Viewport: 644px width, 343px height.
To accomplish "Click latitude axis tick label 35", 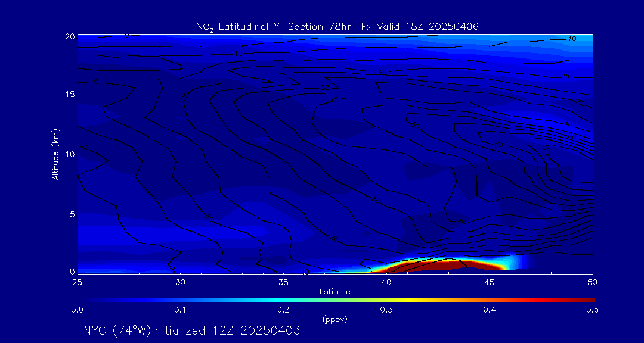I will [283, 282].
